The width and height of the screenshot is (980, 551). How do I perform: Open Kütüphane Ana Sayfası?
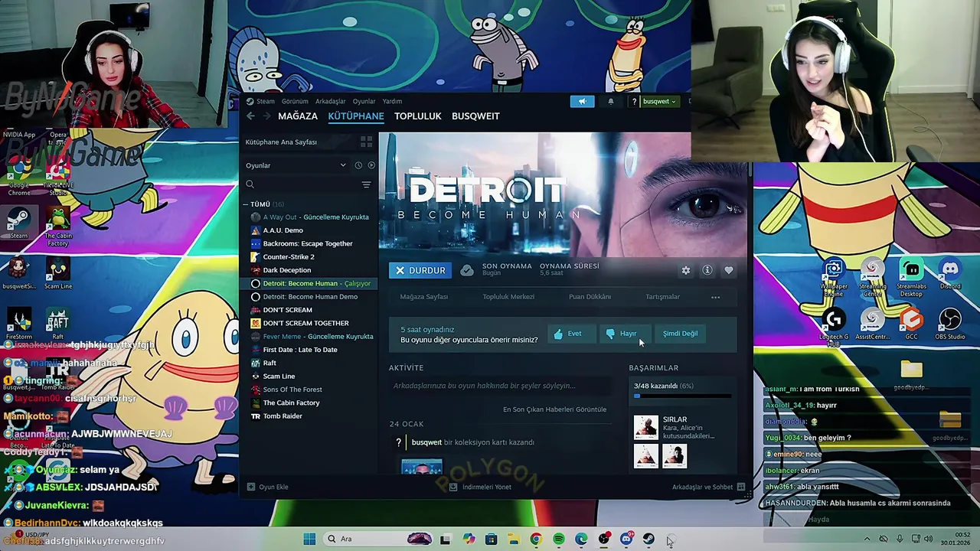click(281, 142)
